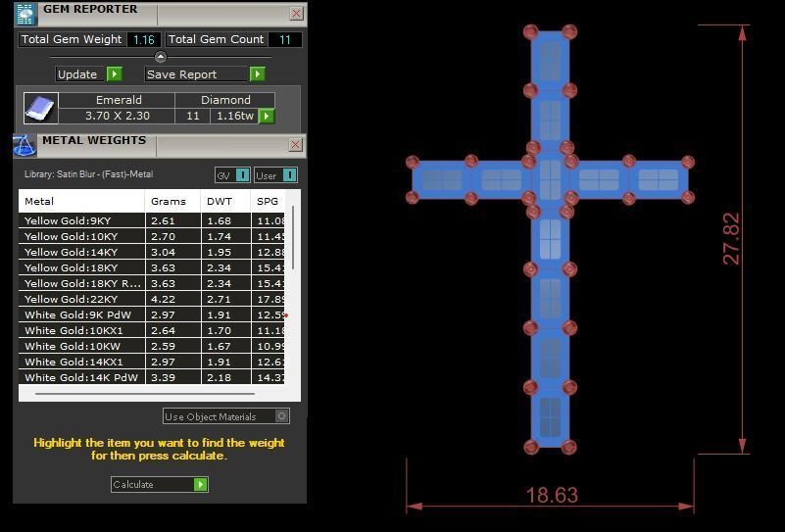Screen dimensions: 785x532
Task: Select the White Gold:14K PdW row
Action: [x=152, y=377]
